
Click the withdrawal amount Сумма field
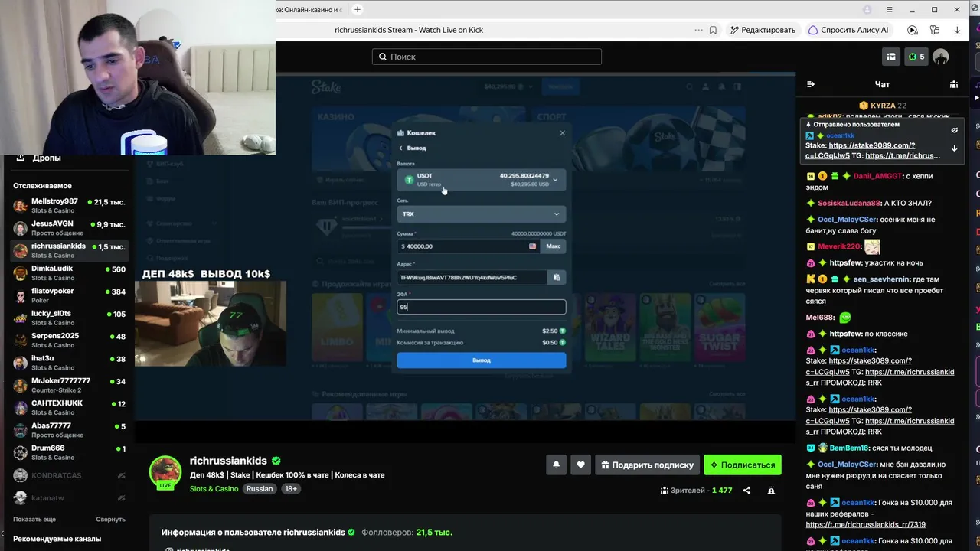(x=469, y=246)
